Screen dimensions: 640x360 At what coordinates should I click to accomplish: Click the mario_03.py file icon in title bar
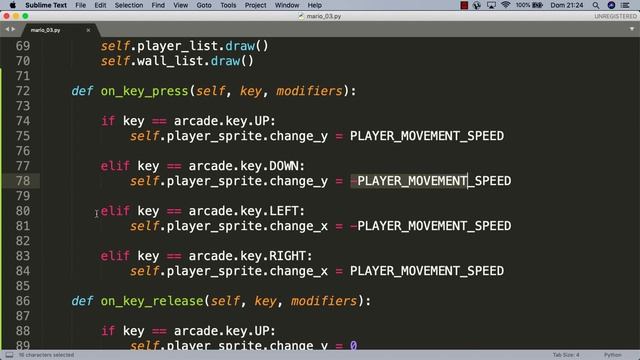click(x=301, y=16)
